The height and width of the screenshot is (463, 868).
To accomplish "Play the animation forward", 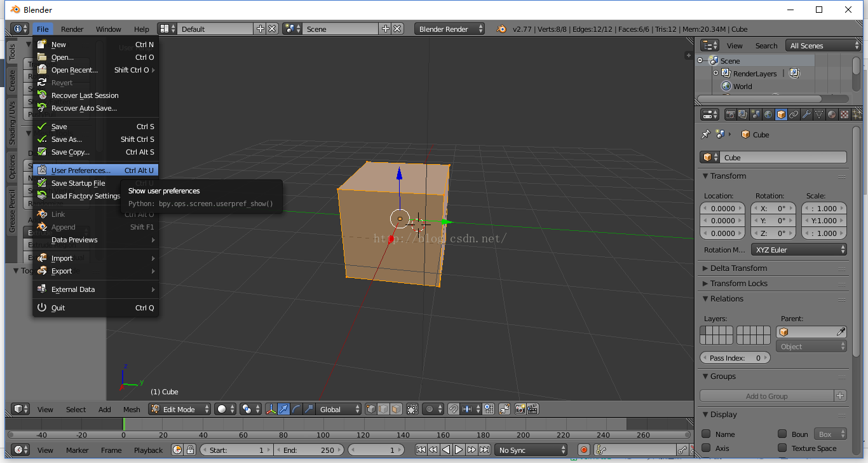I will tap(459, 450).
